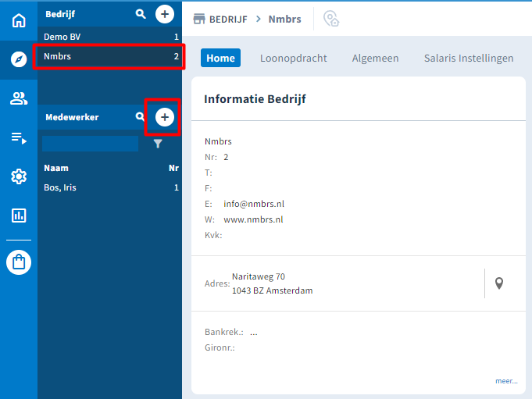
Task: Open the reports chart sidebar icon
Action: pyautogui.click(x=19, y=216)
